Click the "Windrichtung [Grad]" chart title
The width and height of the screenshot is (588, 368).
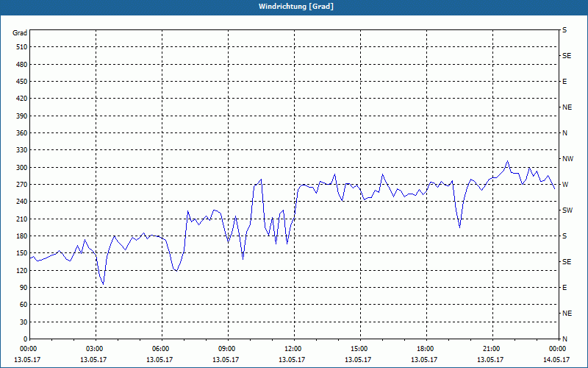pos(296,7)
